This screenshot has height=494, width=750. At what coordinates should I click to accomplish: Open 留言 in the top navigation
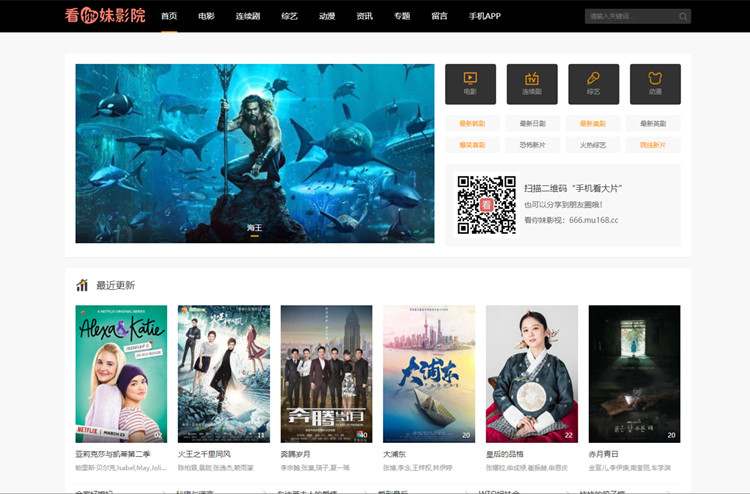point(439,16)
